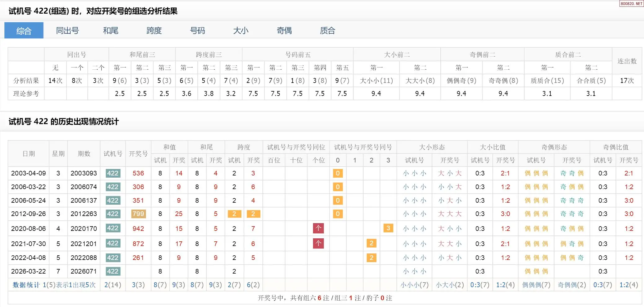This screenshot has height=307, width=644.
Task: Switch to the 质合 tab
Action: (328, 31)
